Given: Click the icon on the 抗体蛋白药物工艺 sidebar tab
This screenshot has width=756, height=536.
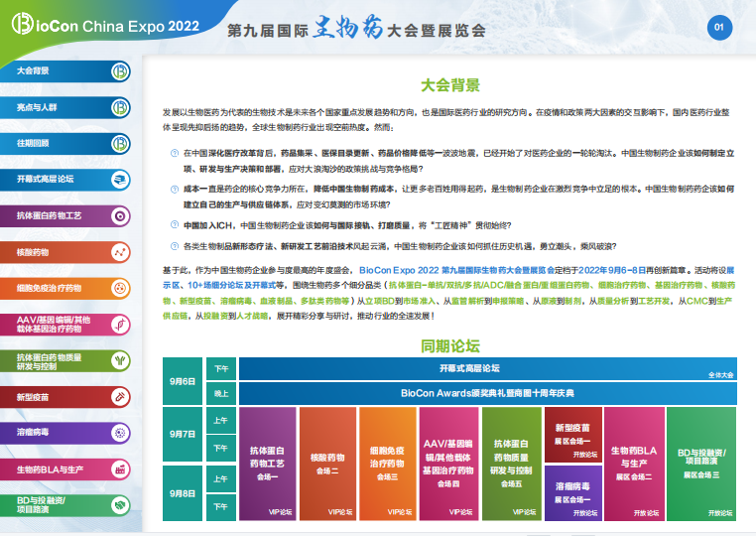Looking at the screenshot, I should [x=119, y=214].
